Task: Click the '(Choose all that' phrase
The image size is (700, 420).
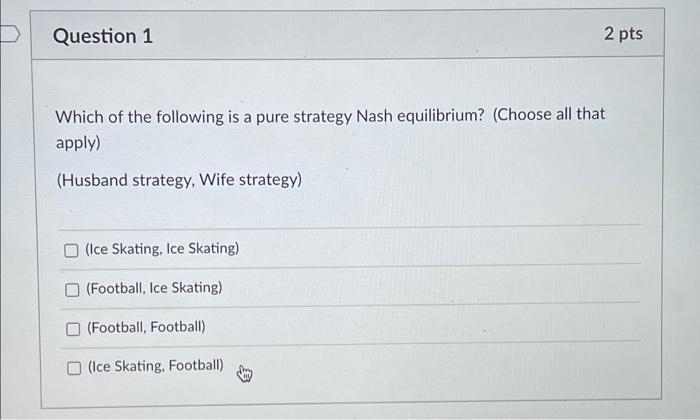Action: point(549,114)
